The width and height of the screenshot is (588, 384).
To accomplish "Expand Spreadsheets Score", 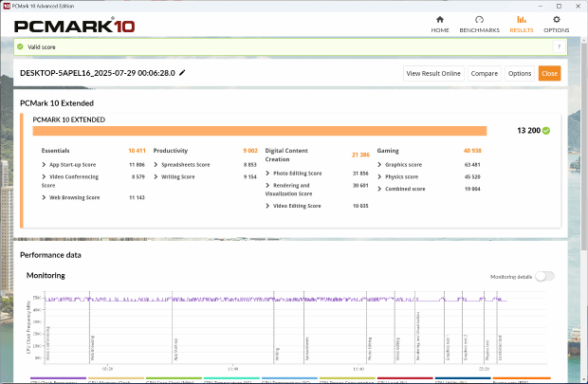I will 156,165.
